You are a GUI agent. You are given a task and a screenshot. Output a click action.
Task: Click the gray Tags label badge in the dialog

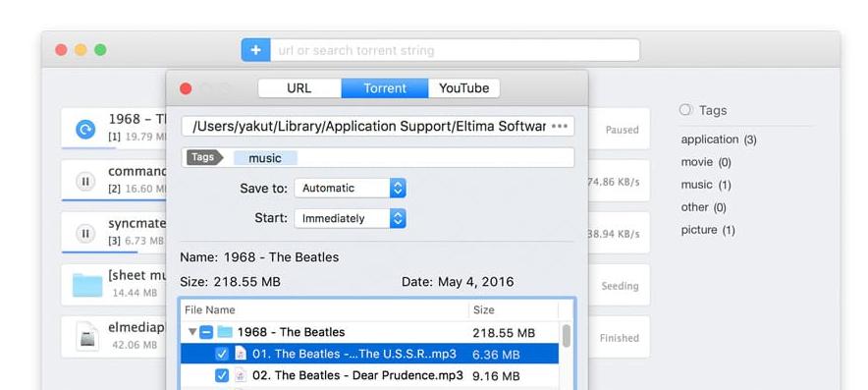click(x=204, y=157)
